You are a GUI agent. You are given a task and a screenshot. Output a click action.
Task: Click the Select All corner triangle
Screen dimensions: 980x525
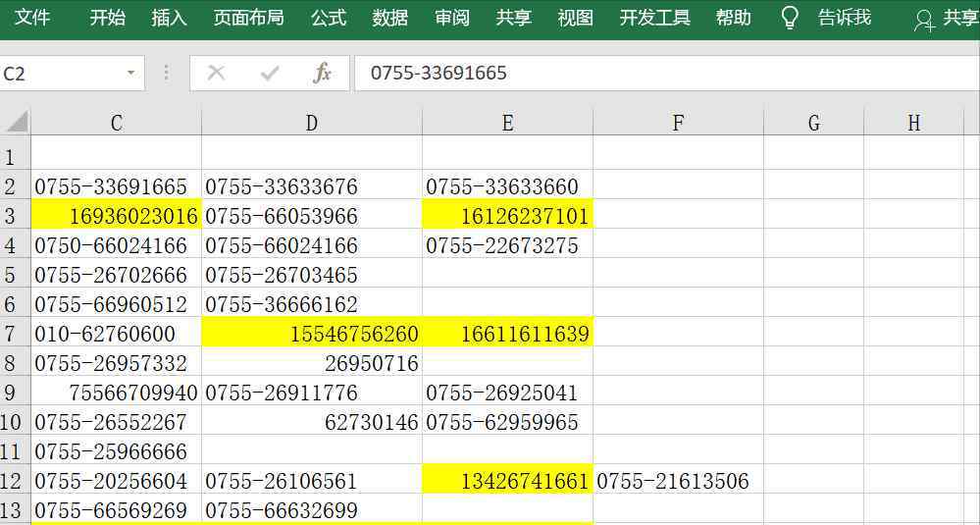coord(17,122)
